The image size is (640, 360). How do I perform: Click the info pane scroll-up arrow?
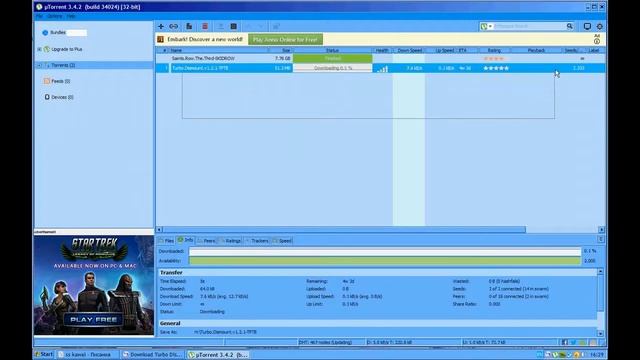600,271
